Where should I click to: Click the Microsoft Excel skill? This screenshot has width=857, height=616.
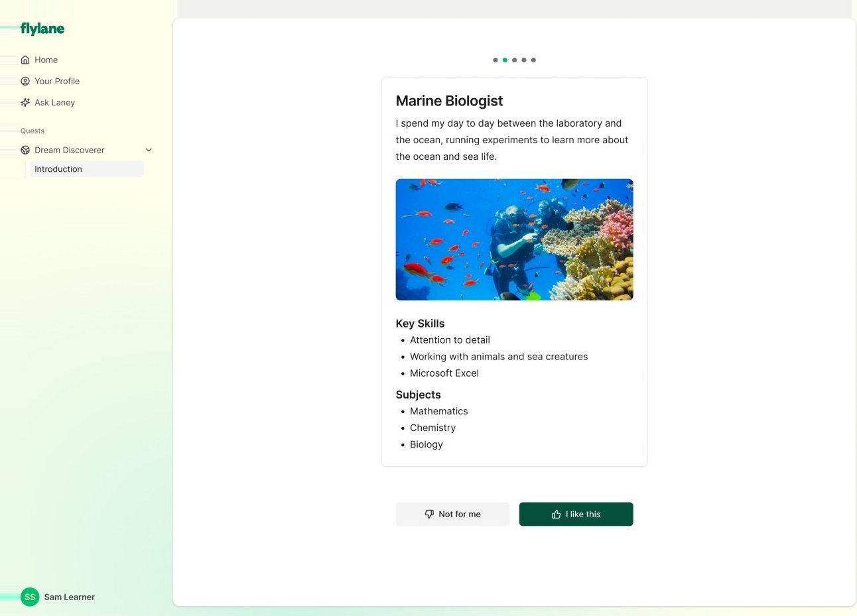pos(444,373)
